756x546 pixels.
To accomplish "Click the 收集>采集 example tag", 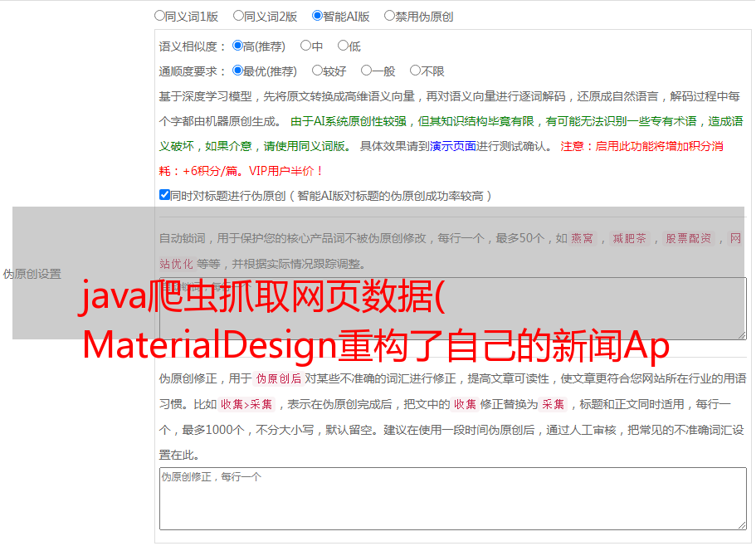I will (246, 405).
